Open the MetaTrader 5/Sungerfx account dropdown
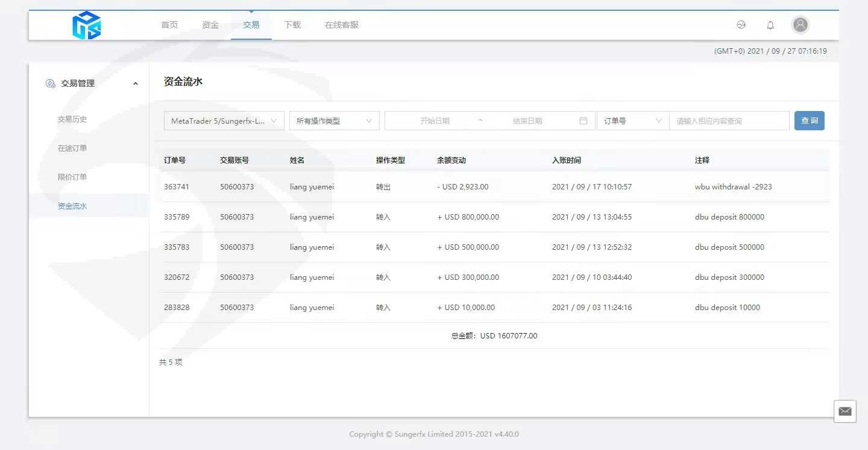The width and height of the screenshot is (868, 450). [224, 121]
